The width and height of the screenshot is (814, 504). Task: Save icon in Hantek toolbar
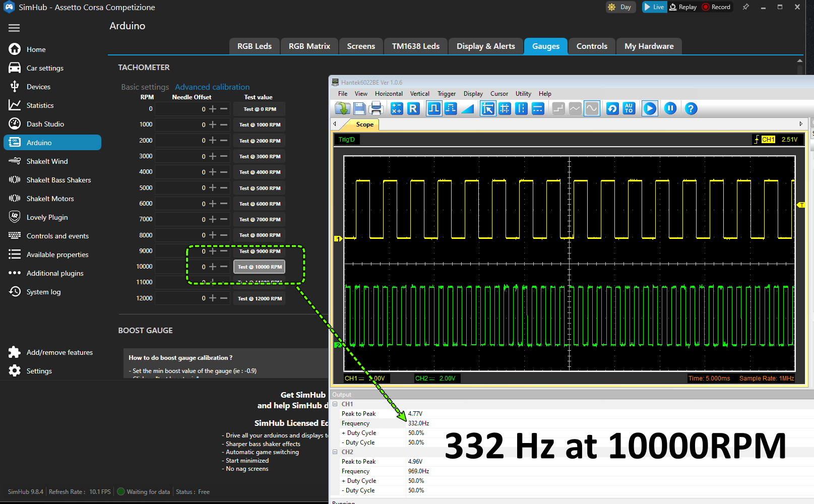point(359,108)
